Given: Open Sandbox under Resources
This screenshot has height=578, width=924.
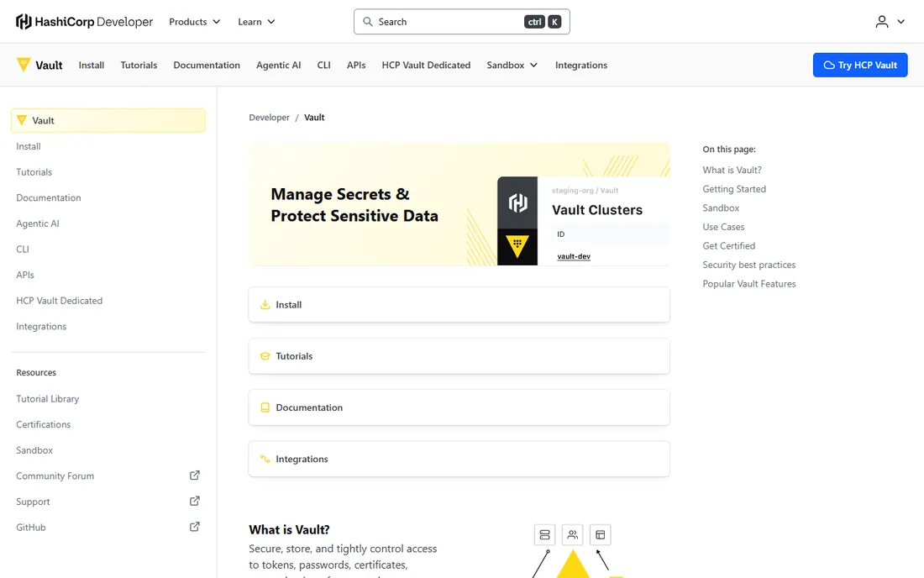Looking at the screenshot, I should (x=34, y=450).
